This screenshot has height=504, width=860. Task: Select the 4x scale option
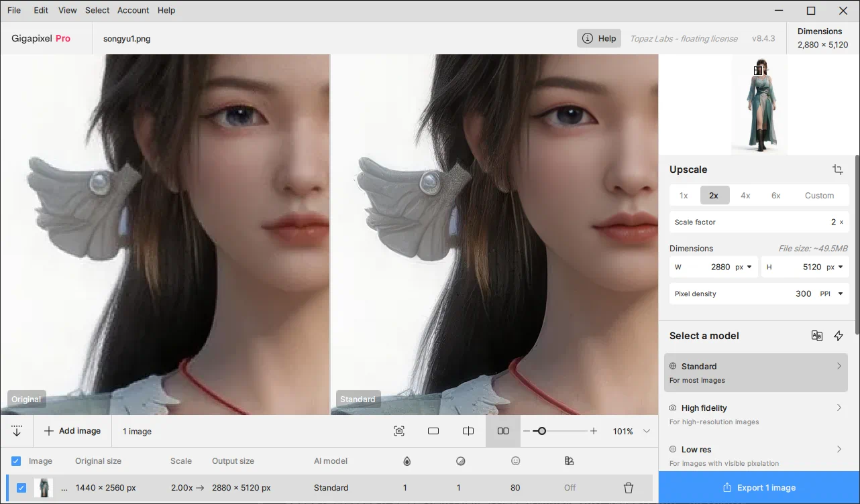pyautogui.click(x=745, y=196)
